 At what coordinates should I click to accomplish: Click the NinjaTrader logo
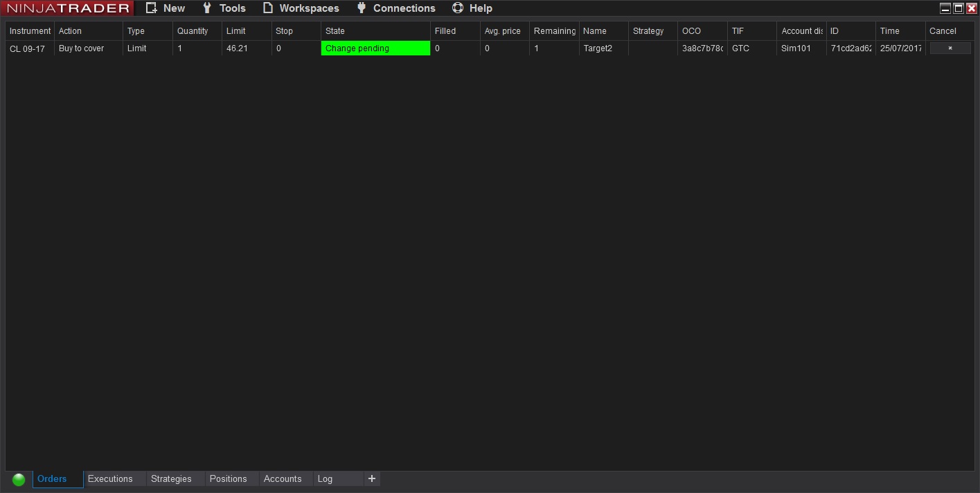pyautogui.click(x=68, y=8)
